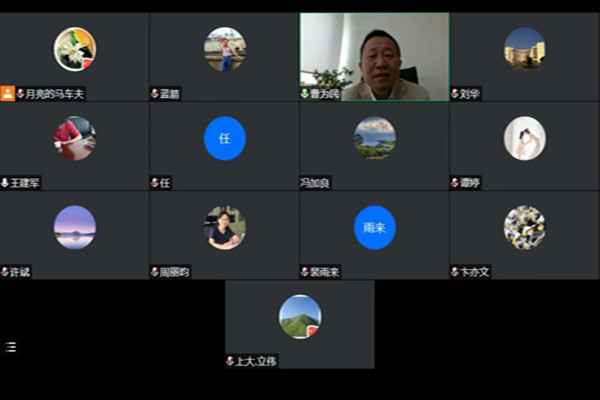Click the orange host icon beside 月亮的马车夫

(7, 93)
